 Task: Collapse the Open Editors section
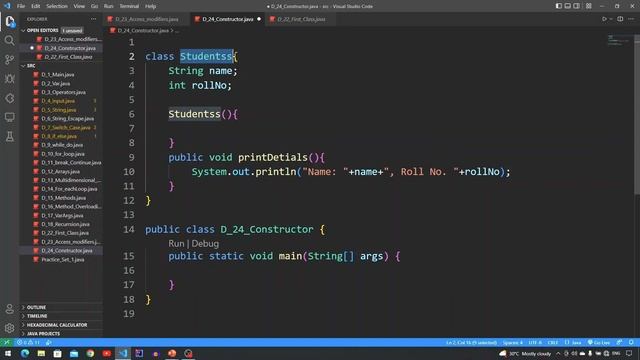point(61,30)
